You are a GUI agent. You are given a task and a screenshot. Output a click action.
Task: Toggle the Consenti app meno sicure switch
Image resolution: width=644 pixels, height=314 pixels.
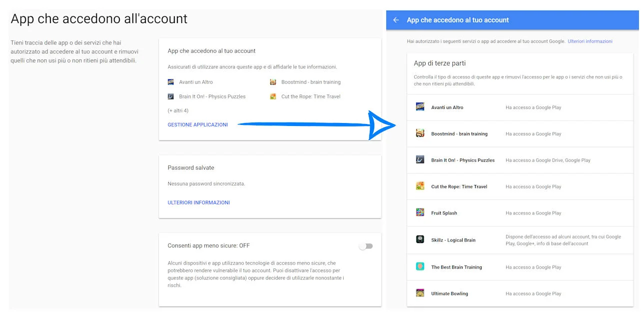tap(366, 246)
